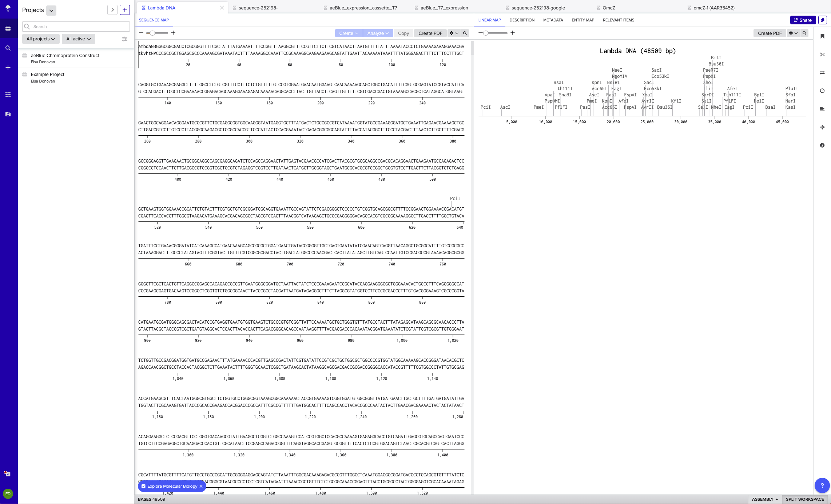The height and width of the screenshot is (504, 831).
Task: Open the global search icon in left sidebar
Action: [x=8, y=48]
